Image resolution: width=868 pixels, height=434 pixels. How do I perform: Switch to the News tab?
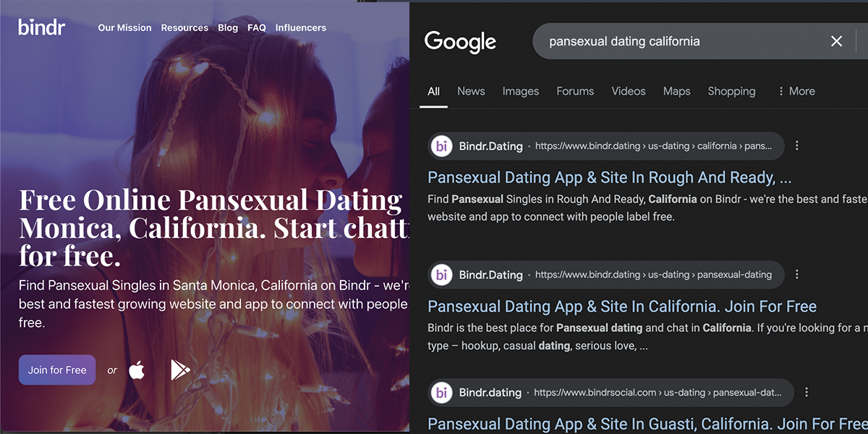(471, 91)
